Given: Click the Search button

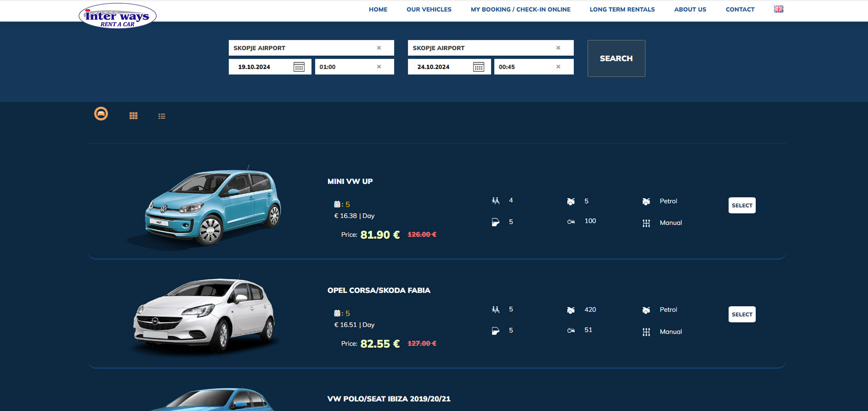Looking at the screenshot, I should pos(616,59).
